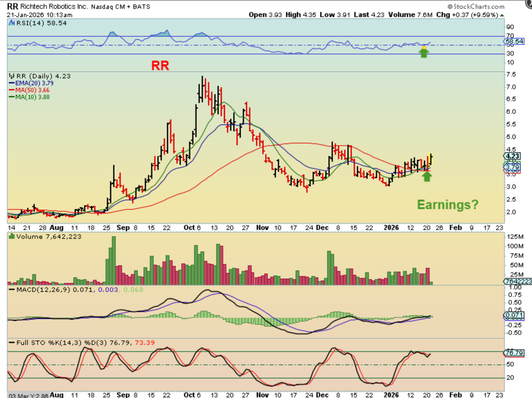The height and width of the screenshot is (398, 532).
Task: Click the "-0.50" MACD axis label
Action: [x=514, y=333]
